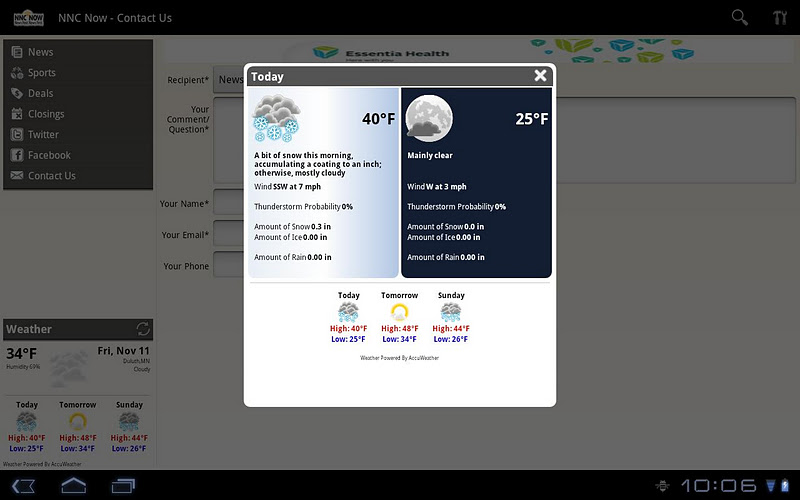
Task: Tap the debug bug icon in status bar
Action: tap(662, 485)
